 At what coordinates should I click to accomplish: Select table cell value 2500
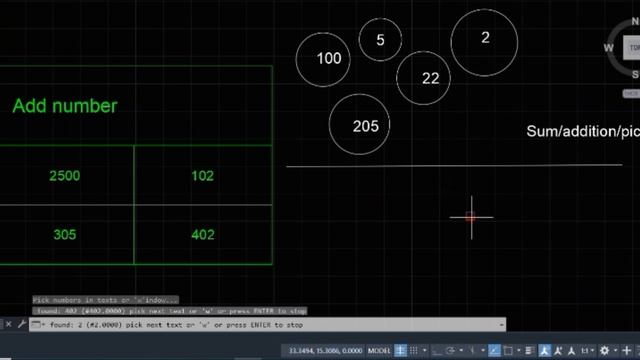coord(64,176)
